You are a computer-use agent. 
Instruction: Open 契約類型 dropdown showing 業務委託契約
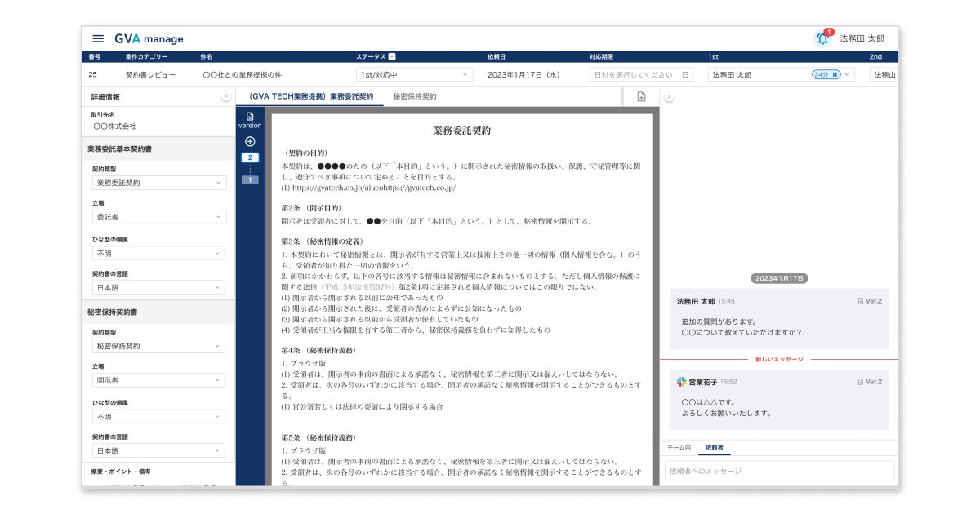[159, 183]
